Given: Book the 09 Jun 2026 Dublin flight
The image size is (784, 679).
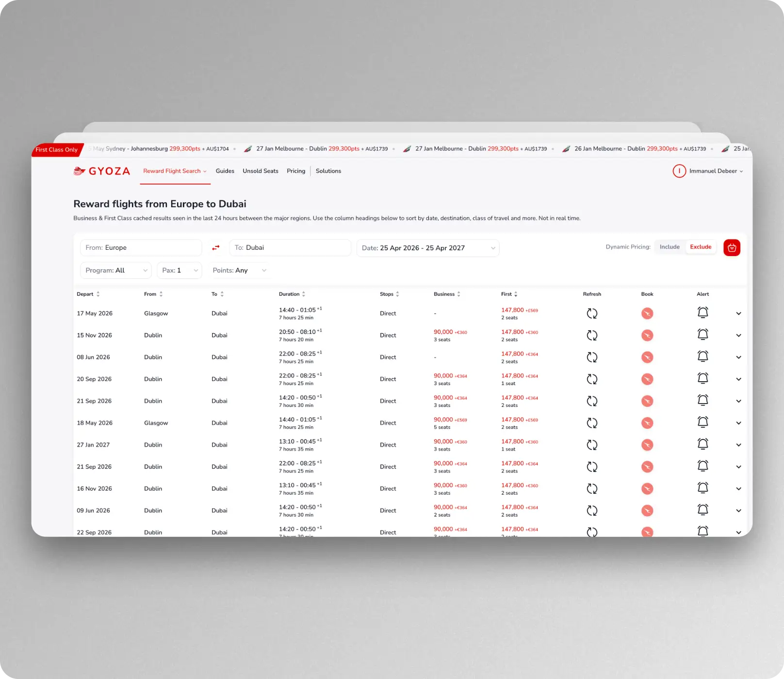Looking at the screenshot, I should tap(647, 511).
